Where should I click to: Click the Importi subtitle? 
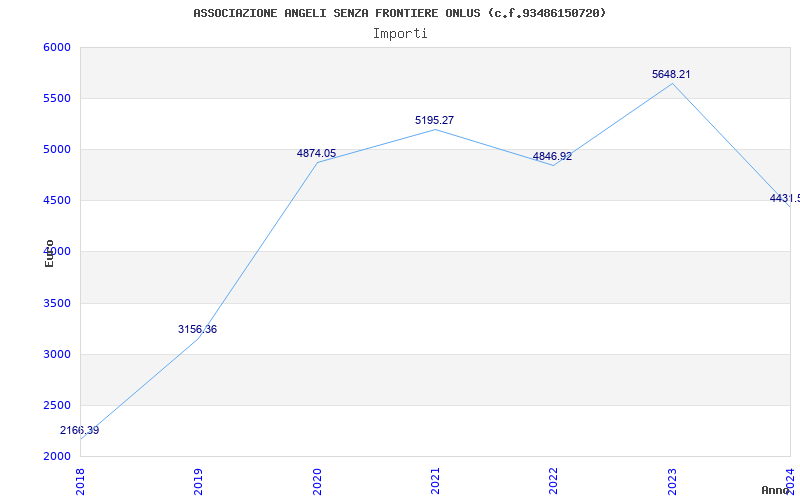click(x=400, y=34)
